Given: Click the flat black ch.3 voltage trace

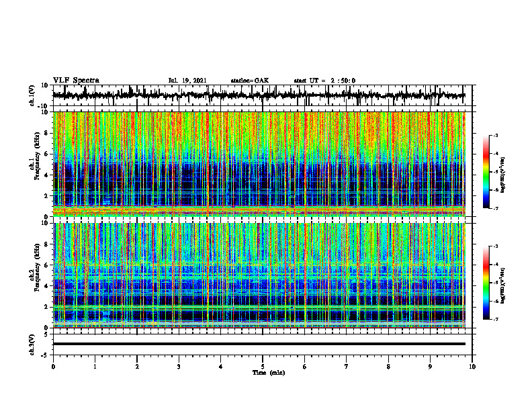Looking at the screenshot, I should (259, 344).
